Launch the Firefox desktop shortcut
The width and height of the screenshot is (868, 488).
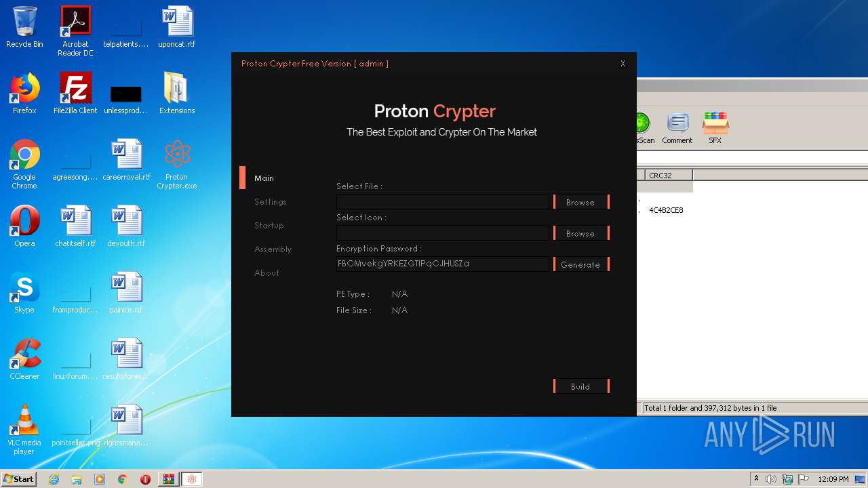(x=24, y=94)
